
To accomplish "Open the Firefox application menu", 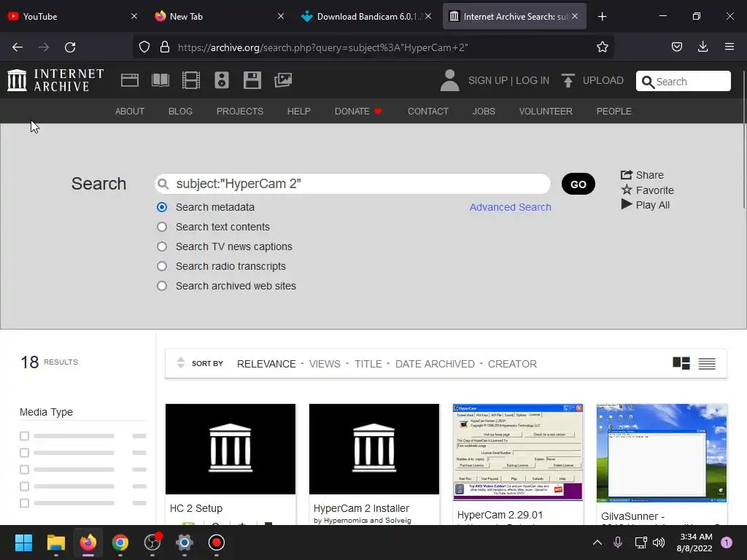I will 729,47.
